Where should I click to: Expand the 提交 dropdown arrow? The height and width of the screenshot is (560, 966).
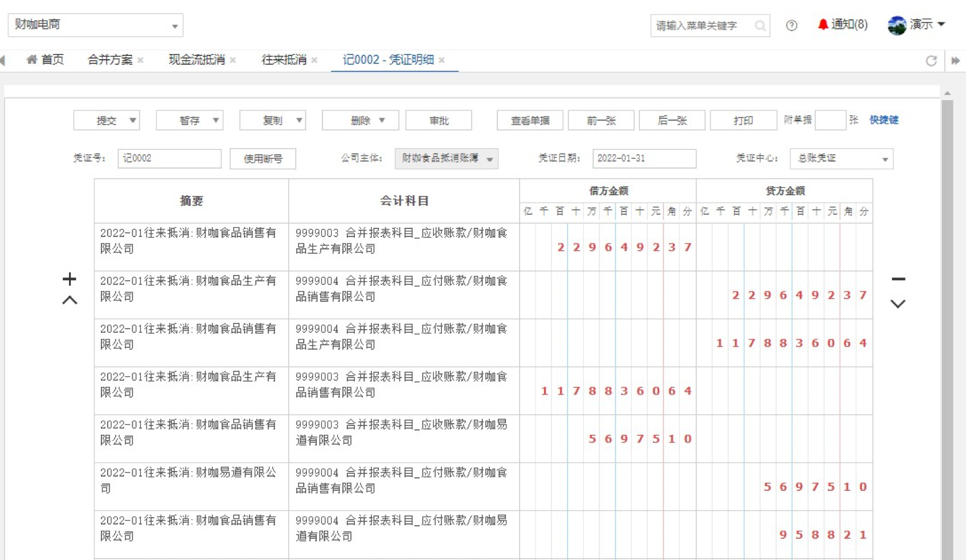pyautogui.click(x=133, y=120)
